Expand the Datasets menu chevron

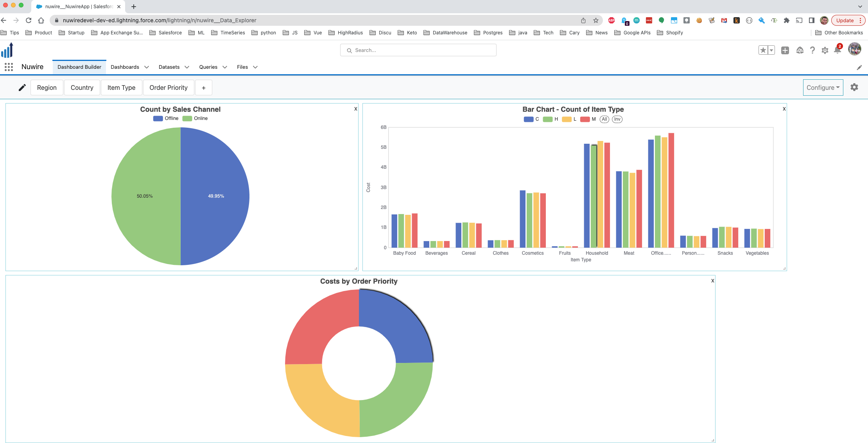point(187,67)
